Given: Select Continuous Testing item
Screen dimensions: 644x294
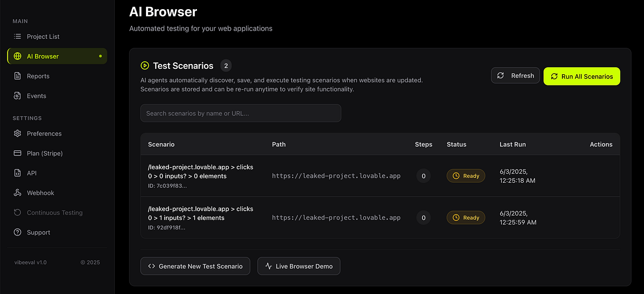Looking at the screenshot, I should [57, 212].
